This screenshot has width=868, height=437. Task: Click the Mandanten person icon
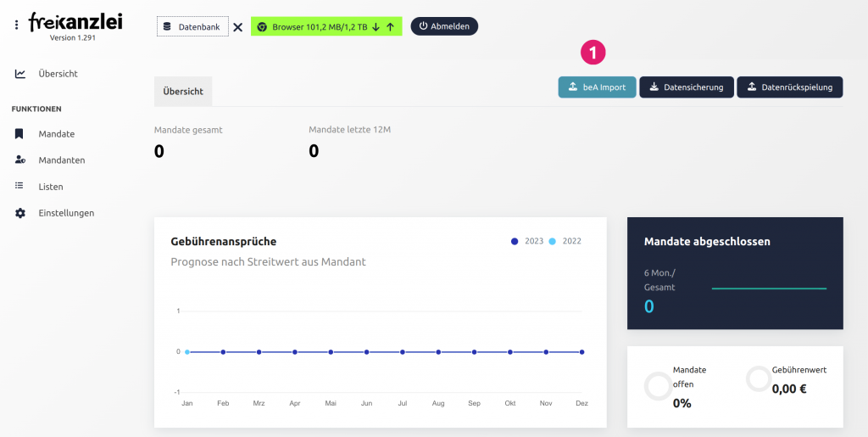pos(20,160)
